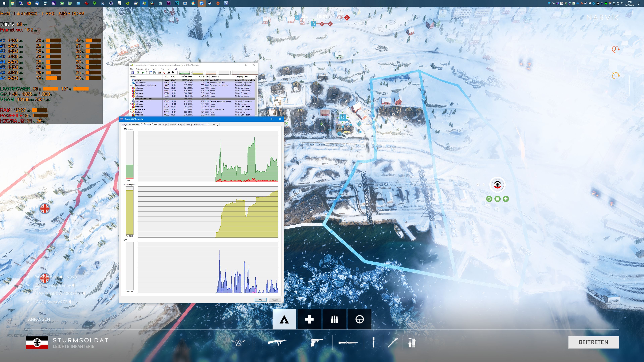Click the Save floppy disk toolbar icon
This screenshot has width=644, height=362.
[132, 73]
